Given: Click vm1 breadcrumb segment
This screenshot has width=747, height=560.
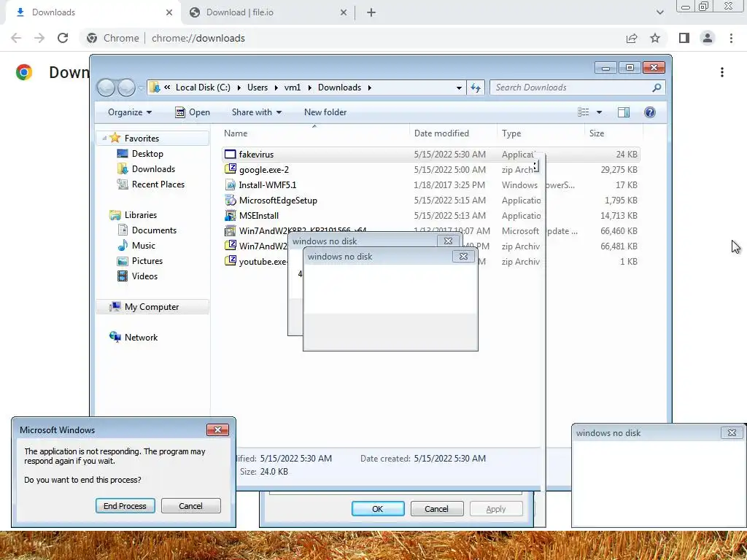Looking at the screenshot, I should pos(293,87).
